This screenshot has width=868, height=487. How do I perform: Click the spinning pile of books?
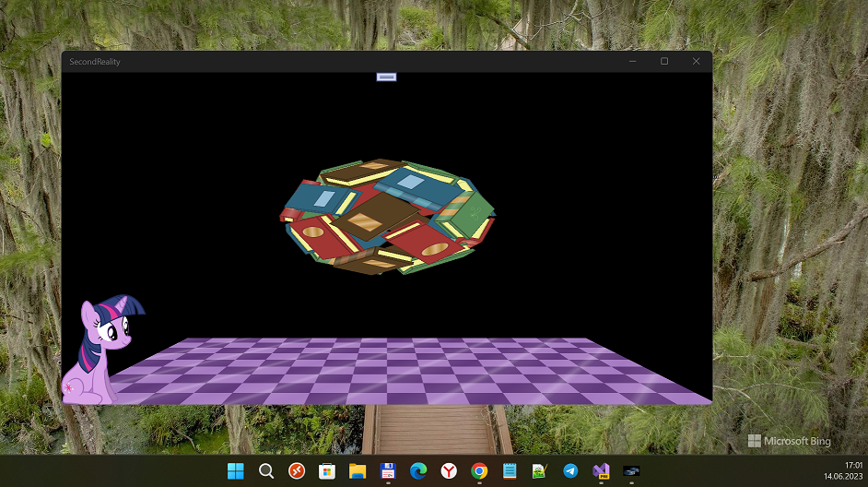click(387, 217)
